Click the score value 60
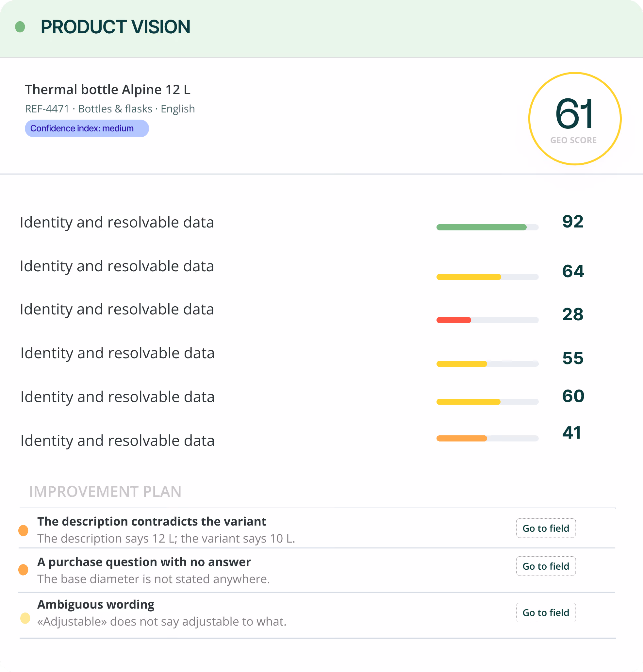This screenshot has height=672, width=643. (x=573, y=396)
